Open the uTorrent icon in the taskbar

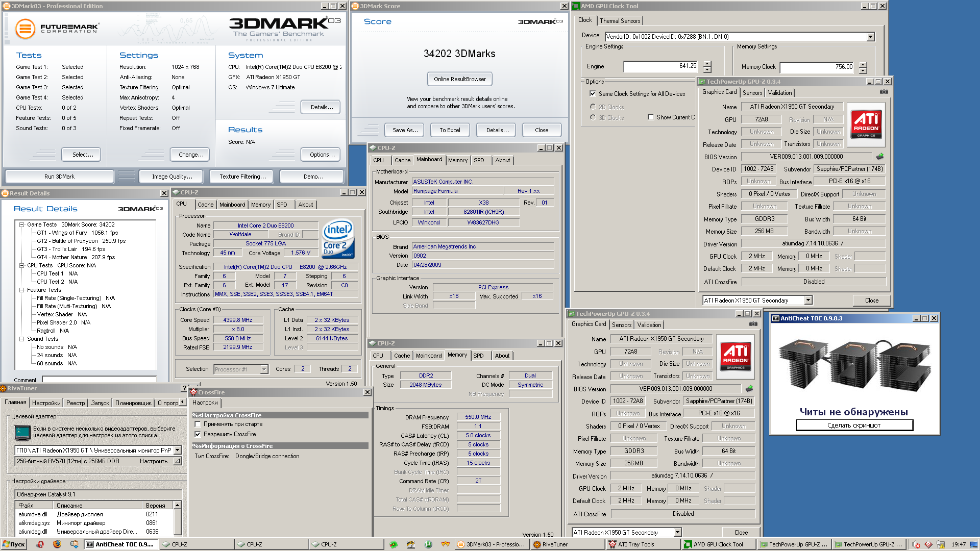(428, 544)
